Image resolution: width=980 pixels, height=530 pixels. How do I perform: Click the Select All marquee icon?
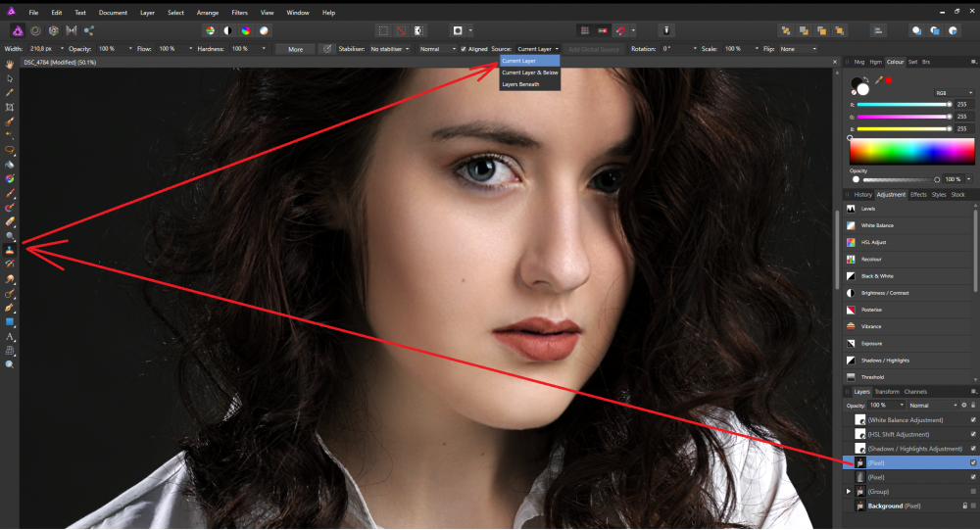tap(383, 30)
